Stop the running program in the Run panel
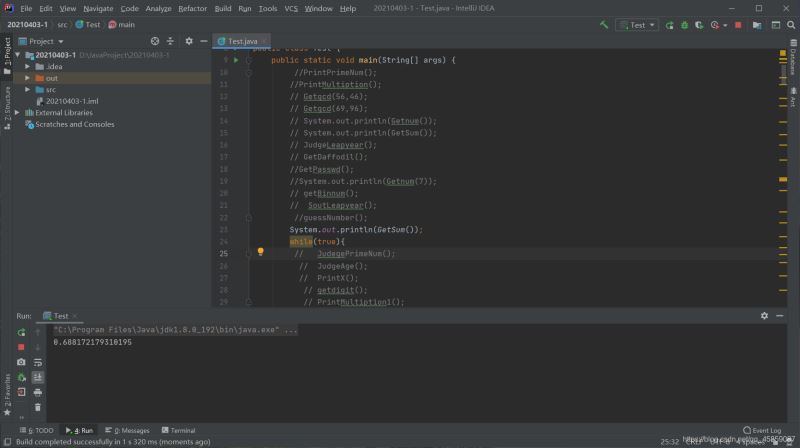Image resolution: width=800 pixels, height=448 pixels. (21, 347)
